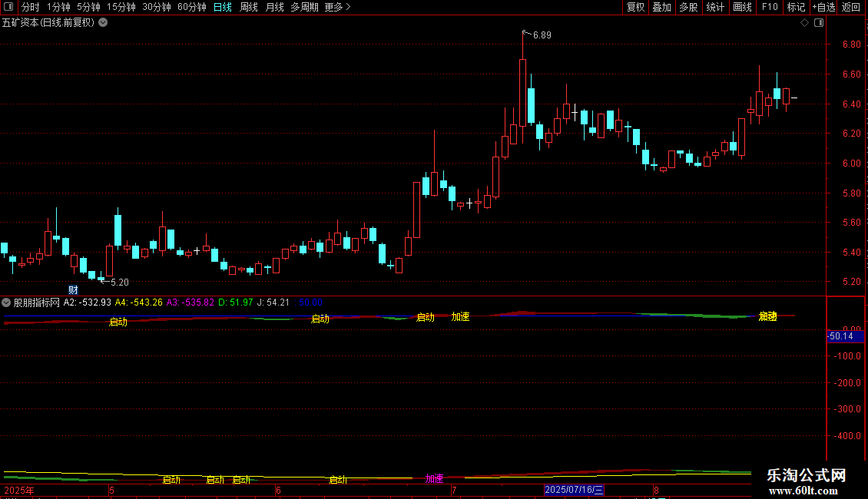Screen dimensions: 868x499
Task: Open the 统计 statistics tool
Action: tap(714, 7)
